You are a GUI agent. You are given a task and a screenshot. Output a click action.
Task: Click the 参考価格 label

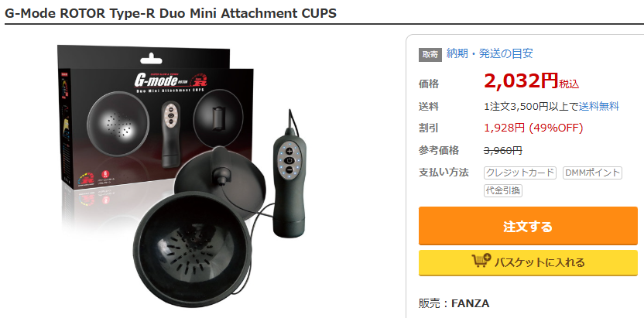point(439,151)
